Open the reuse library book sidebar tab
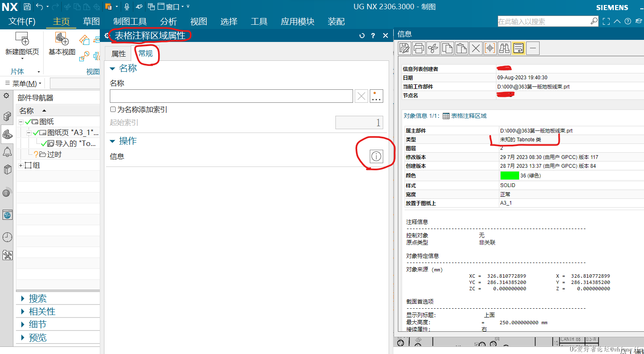The image size is (644, 354). (x=7, y=169)
